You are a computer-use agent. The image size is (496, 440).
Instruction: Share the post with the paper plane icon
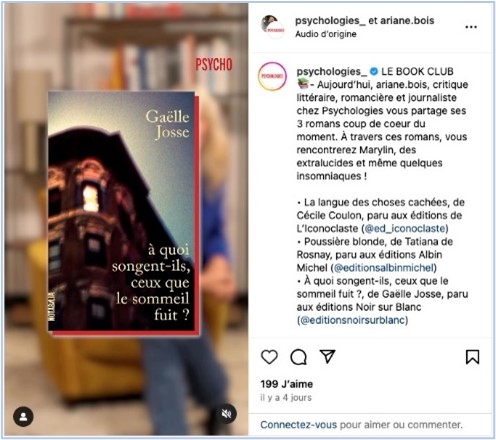(327, 356)
